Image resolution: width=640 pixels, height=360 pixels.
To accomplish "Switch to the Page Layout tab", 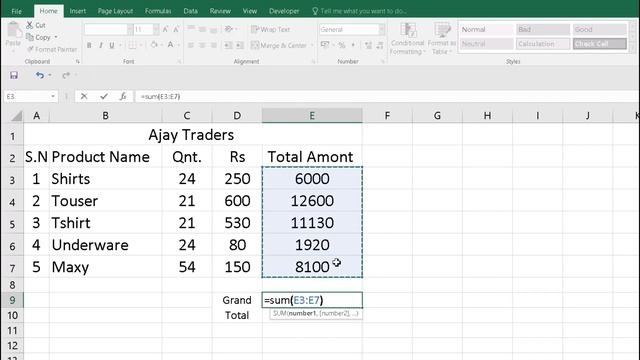I will point(115,11).
